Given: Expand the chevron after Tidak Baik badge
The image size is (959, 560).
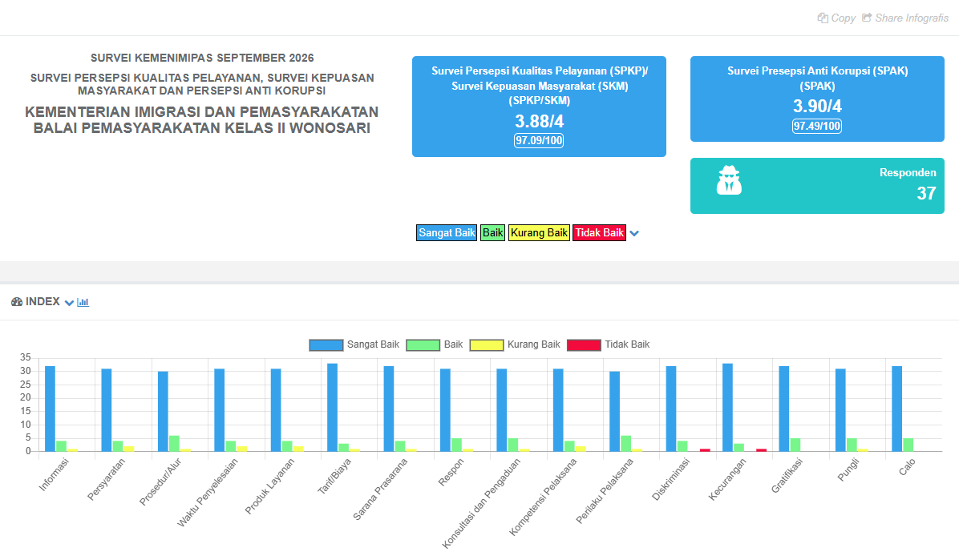Looking at the screenshot, I should click(x=634, y=233).
